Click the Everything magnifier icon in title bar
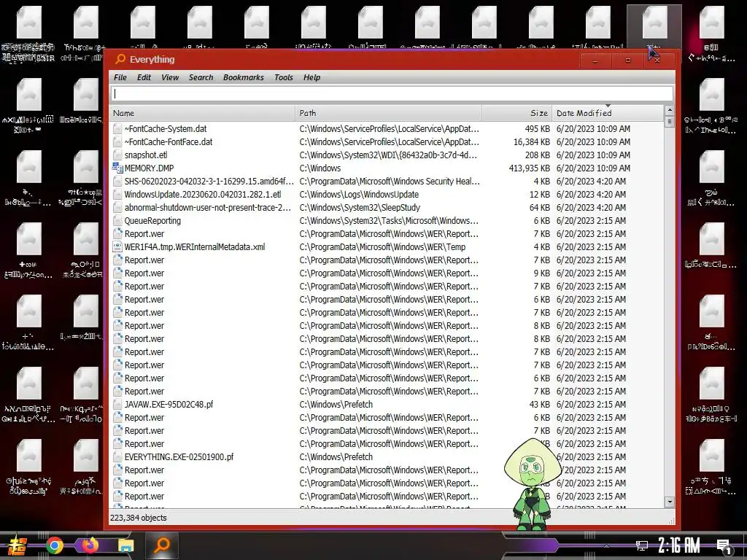 [120, 59]
